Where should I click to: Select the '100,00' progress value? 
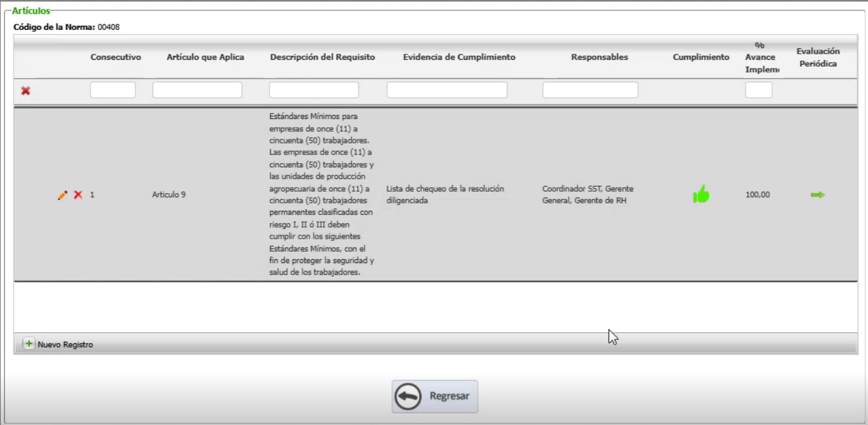tap(758, 195)
